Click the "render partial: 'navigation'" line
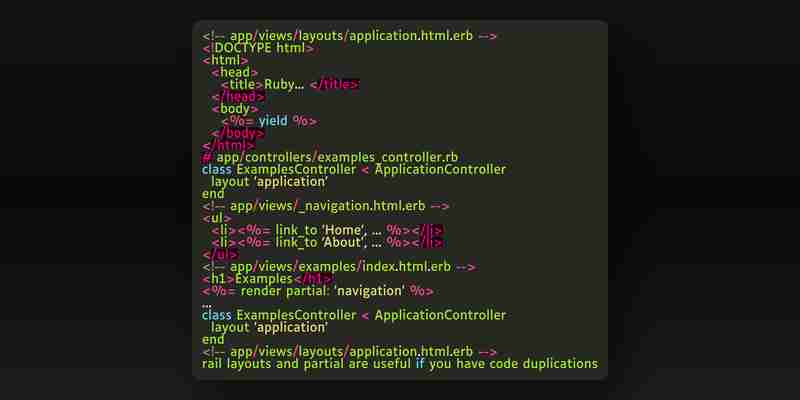Screen dimensions: 800x400 point(318,291)
